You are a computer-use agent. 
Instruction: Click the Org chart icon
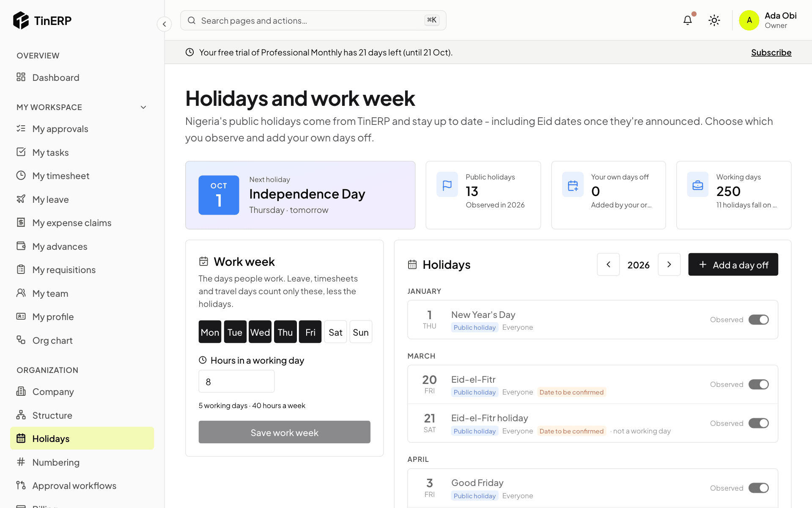(21, 340)
